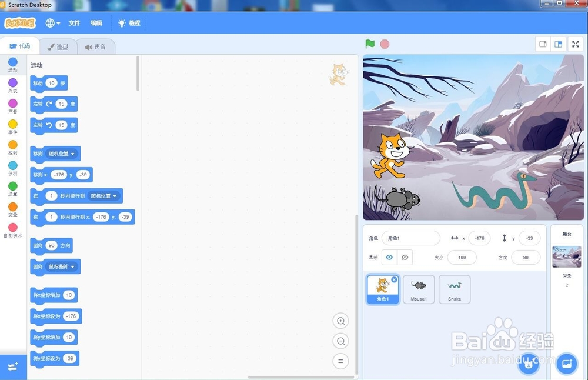Click the cat sprite on stage
Viewport: 588px width, 380px height.
391,155
